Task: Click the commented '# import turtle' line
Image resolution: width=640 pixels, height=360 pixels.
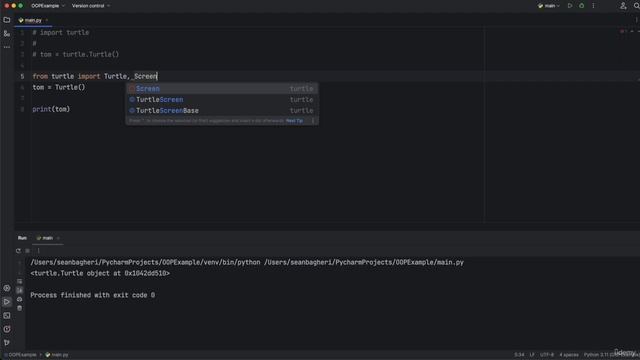Action: (x=60, y=32)
